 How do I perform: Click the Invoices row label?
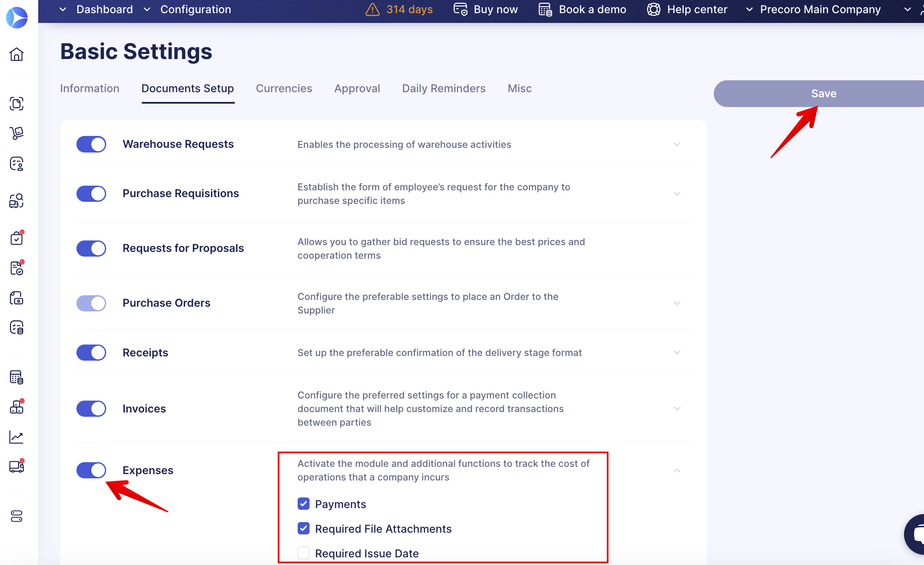click(144, 409)
